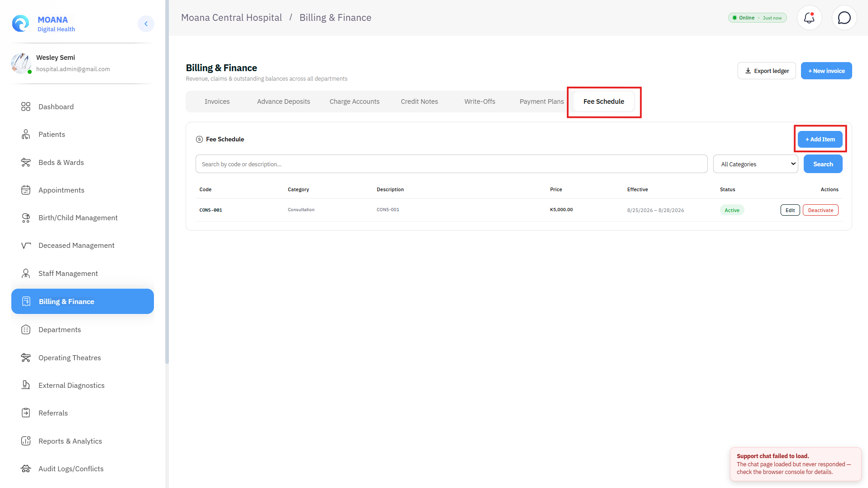Click the Departments icon
Viewport: 868px width, 488px height.
click(x=26, y=329)
